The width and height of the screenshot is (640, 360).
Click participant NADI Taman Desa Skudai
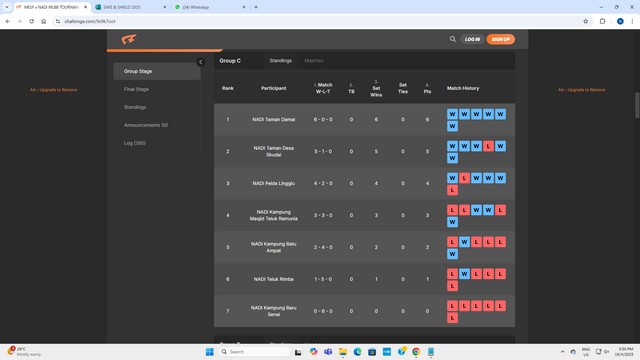pyautogui.click(x=273, y=151)
